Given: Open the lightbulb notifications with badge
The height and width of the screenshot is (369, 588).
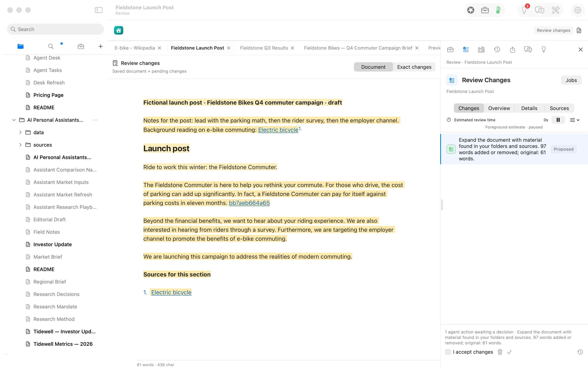Looking at the screenshot, I should click(525, 10).
